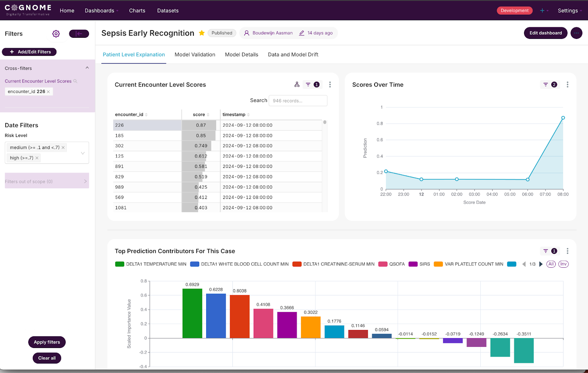Click the Apply filters button

coord(47,342)
